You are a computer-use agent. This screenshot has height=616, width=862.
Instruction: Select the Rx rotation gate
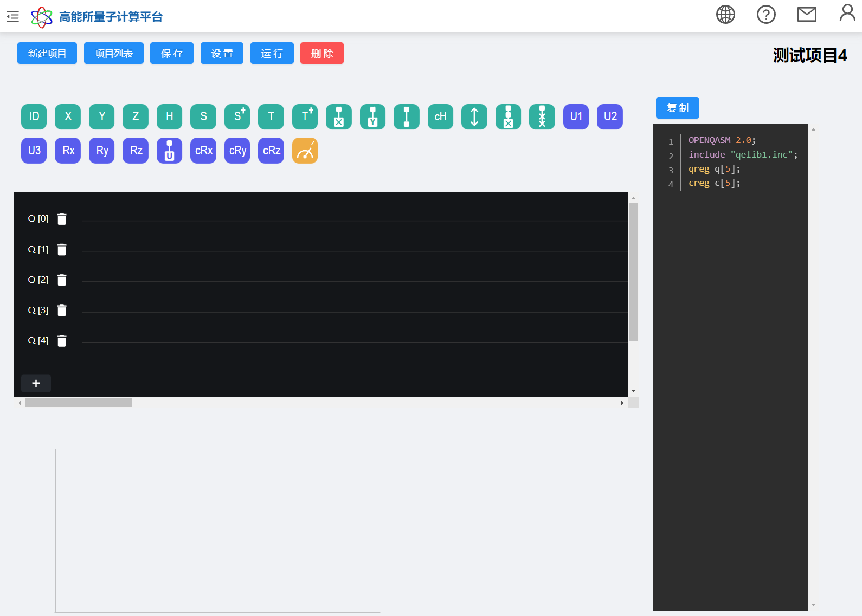point(68,151)
